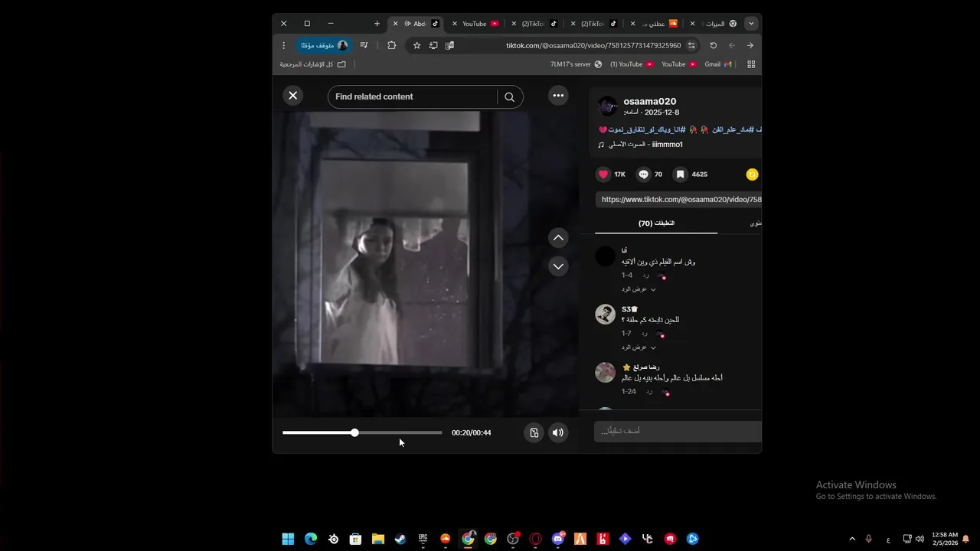
Task: Seek the video progress slider
Action: click(362, 433)
